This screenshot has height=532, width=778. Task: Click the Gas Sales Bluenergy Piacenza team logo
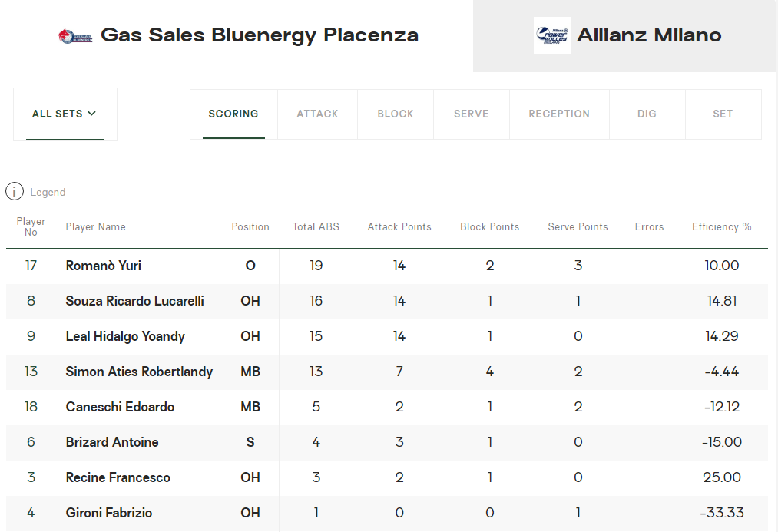click(75, 36)
